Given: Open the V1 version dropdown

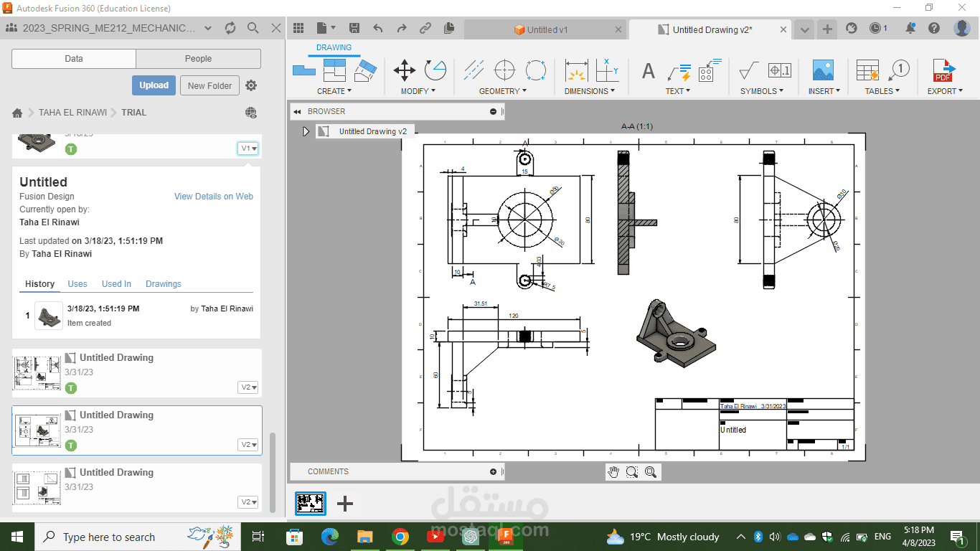Looking at the screenshot, I should click(x=248, y=149).
